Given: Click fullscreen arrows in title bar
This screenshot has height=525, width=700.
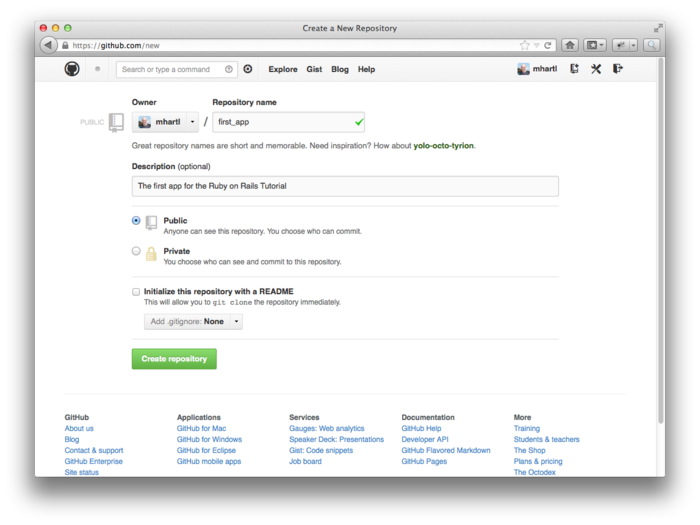Looking at the screenshot, I should click(658, 28).
